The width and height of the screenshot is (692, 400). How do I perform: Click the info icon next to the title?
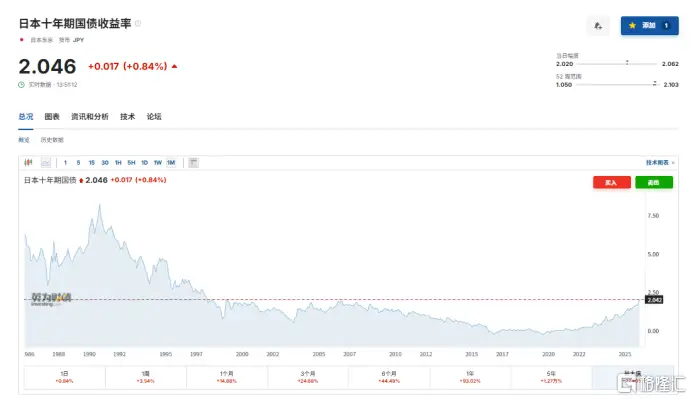pos(138,23)
